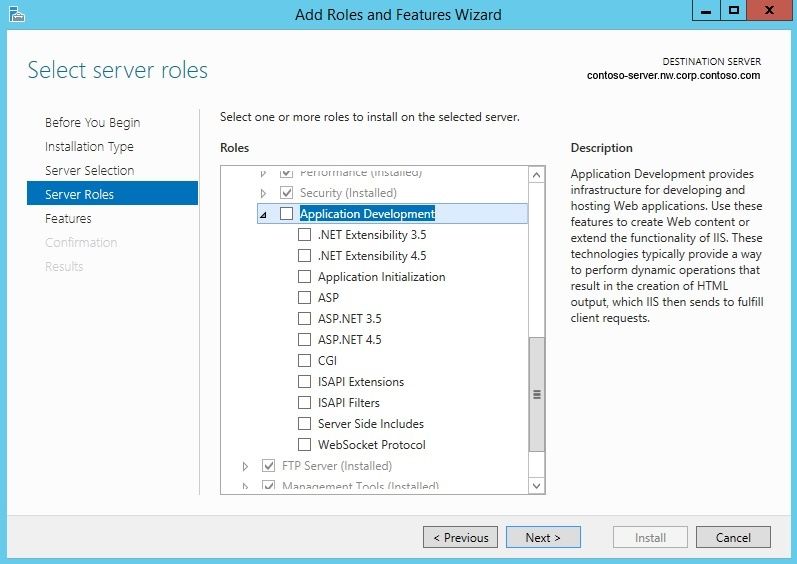
Task: Tick the ASP.NET 4.5 checkbox
Action: (304, 339)
